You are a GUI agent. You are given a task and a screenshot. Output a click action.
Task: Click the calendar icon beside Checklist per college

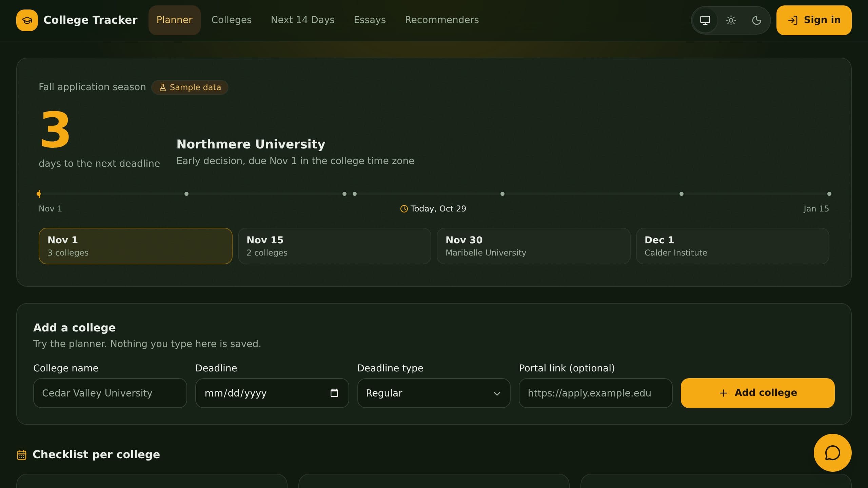tap(22, 455)
